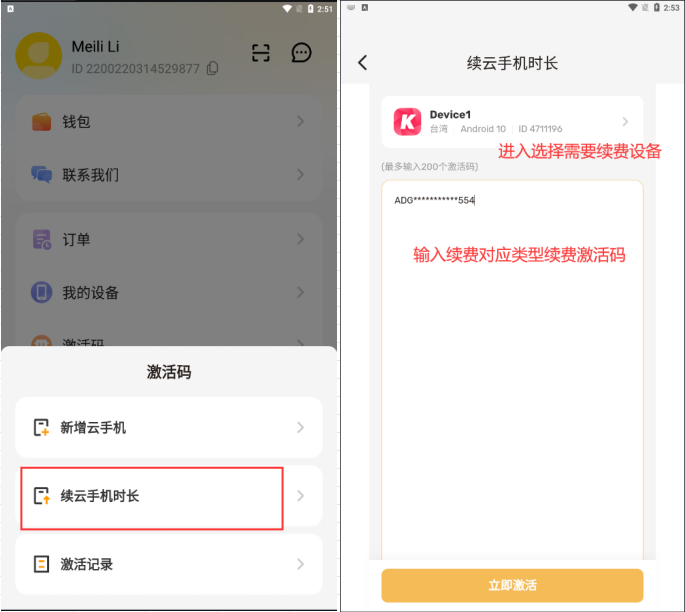Open the 激活记录 menu entry
The image size is (685, 612).
pyautogui.click(x=169, y=564)
